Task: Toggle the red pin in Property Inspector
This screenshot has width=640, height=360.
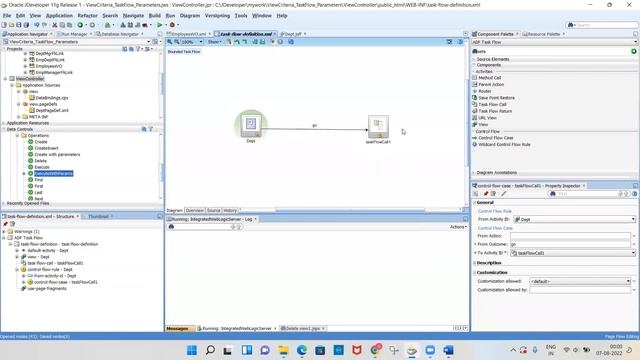Action: [x=486, y=194]
